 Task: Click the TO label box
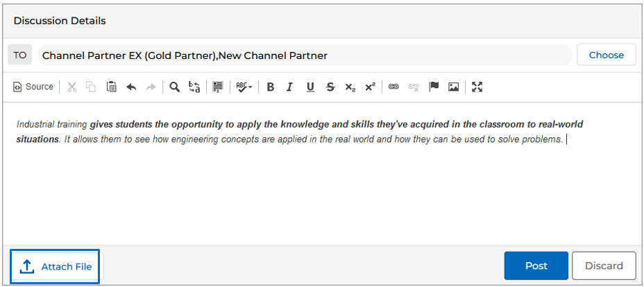[x=19, y=55]
